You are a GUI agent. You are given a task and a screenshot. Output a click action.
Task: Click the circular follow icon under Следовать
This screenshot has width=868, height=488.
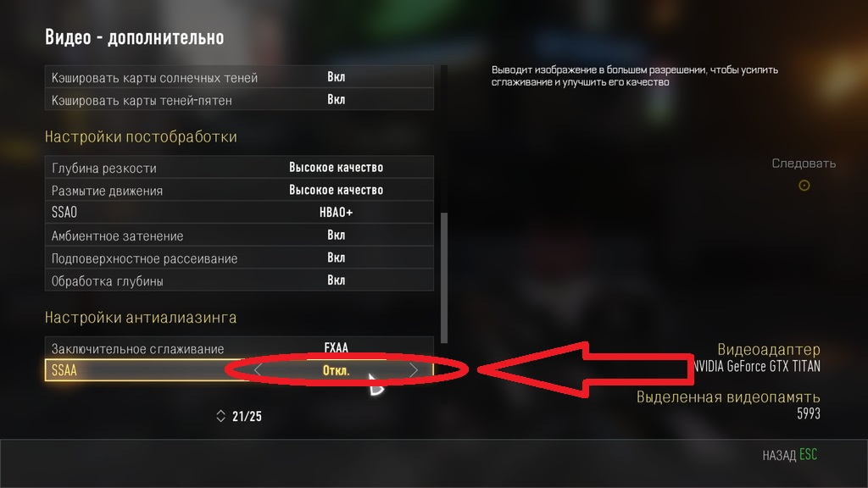click(x=804, y=186)
